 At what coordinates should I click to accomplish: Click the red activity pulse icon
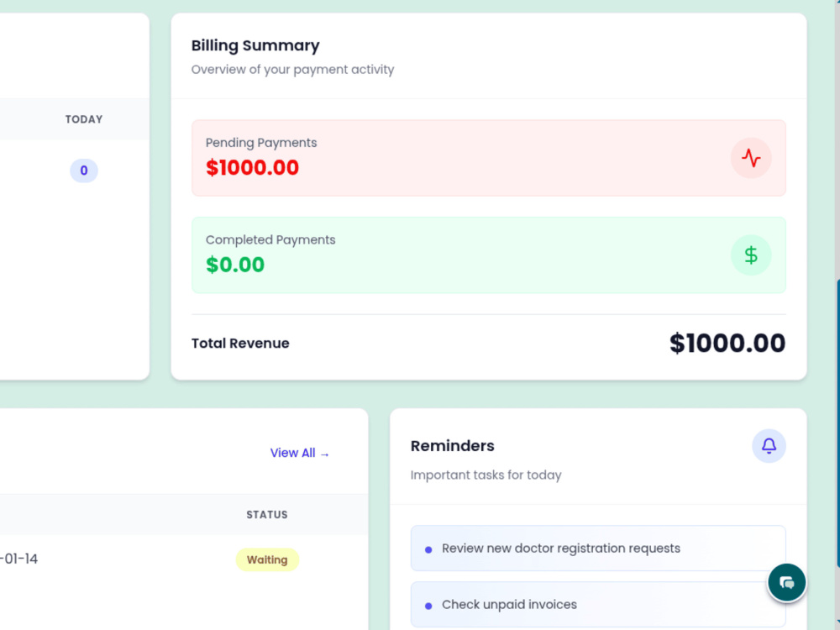point(750,158)
